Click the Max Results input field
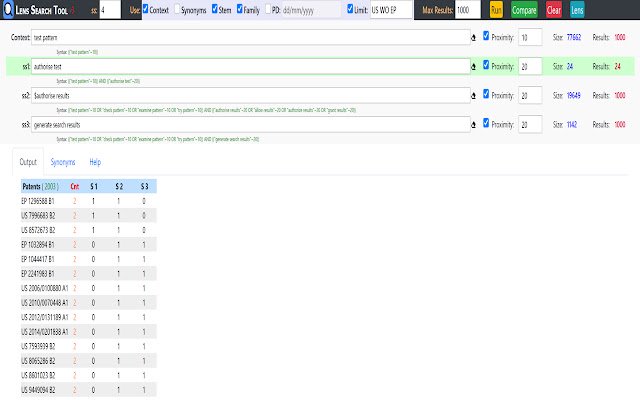640x400 pixels. [x=468, y=10]
